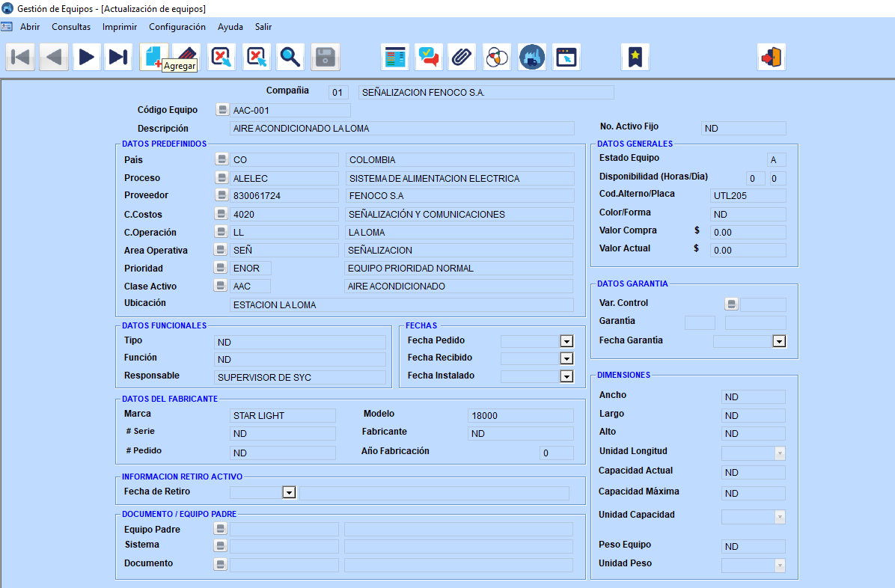Click the color circles palette icon

(x=497, y=57)
